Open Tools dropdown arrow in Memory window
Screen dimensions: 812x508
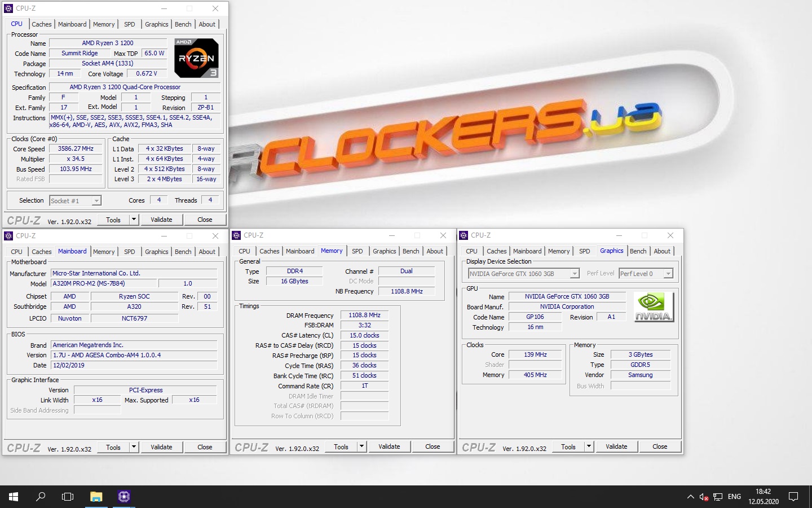[361, 446]
